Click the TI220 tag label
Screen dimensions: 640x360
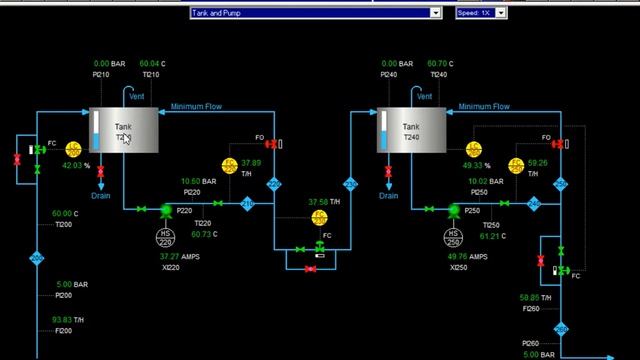coord(203,223)
